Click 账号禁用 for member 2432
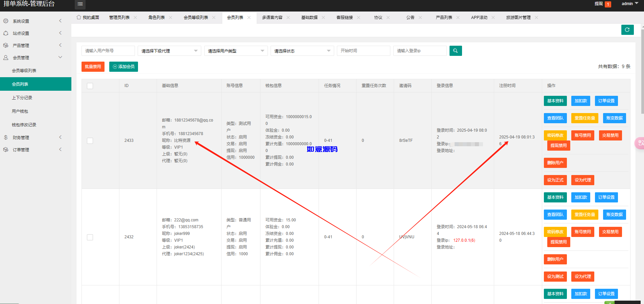Viewport: 644px width, 304px height. (x=583, y=232)
